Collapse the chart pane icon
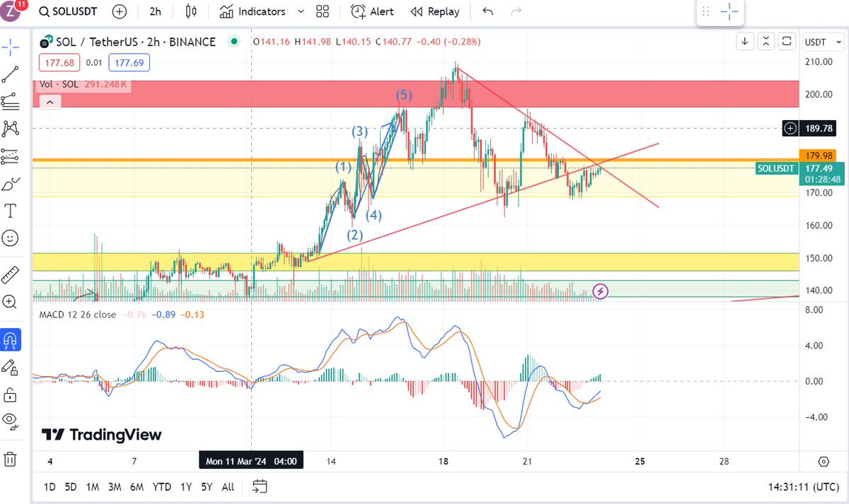 (766, 42)
